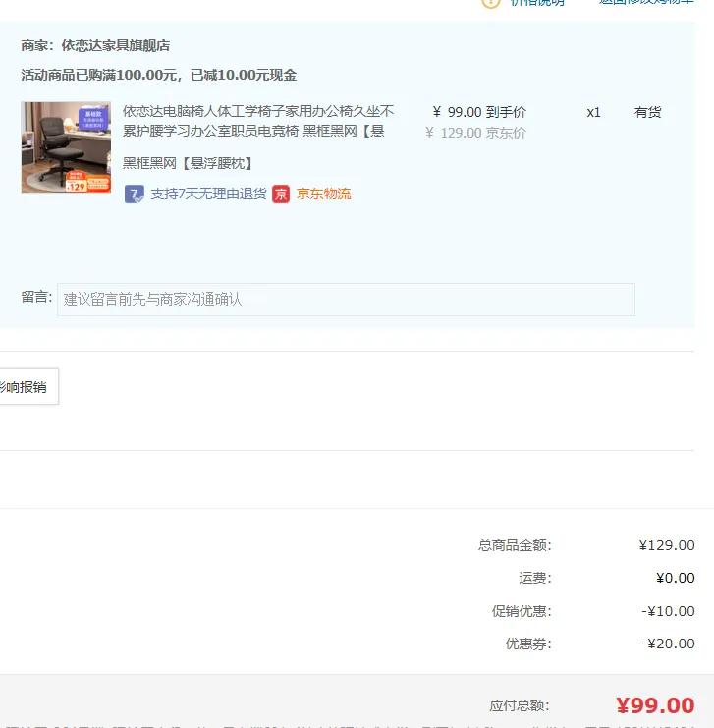Click the 影响报销 button
The height and width of the screenshot is (728, 714).
[x=27, y=387]
